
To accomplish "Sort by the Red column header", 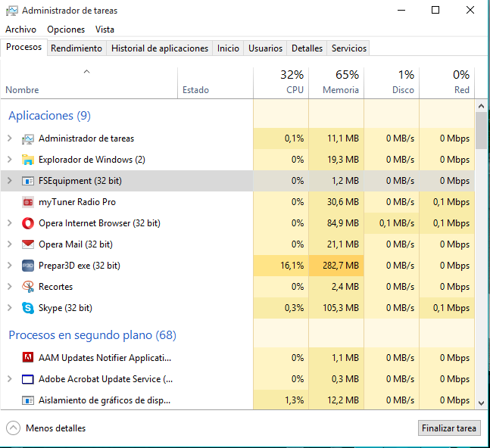I will tap(447, 83).
